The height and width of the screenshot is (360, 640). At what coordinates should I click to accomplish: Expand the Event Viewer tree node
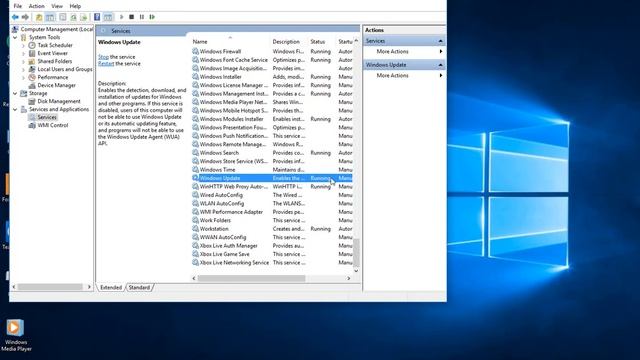pos(23,53)
